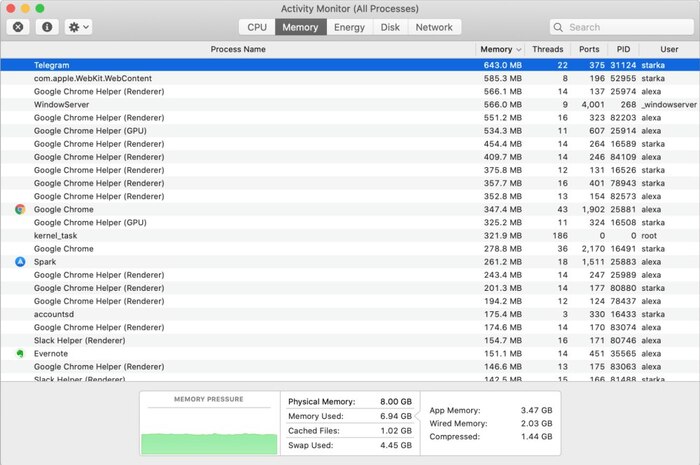
Task: Select Chrome Helper (Renderer) using 352.8 MB
Action: pyautogui.click(x=350, y=196)
